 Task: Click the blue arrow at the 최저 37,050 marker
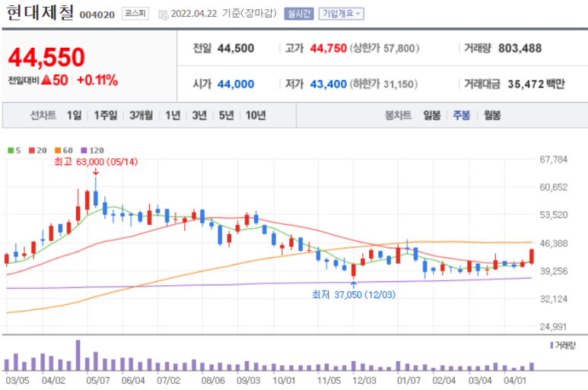(353, 283)
